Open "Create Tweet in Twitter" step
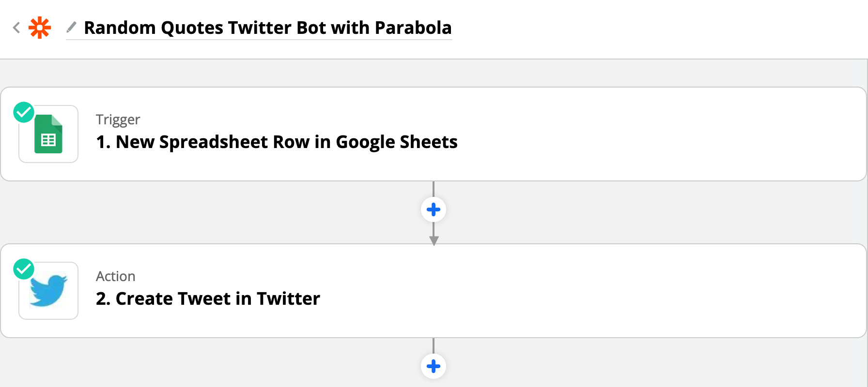 tap(208, 299)
